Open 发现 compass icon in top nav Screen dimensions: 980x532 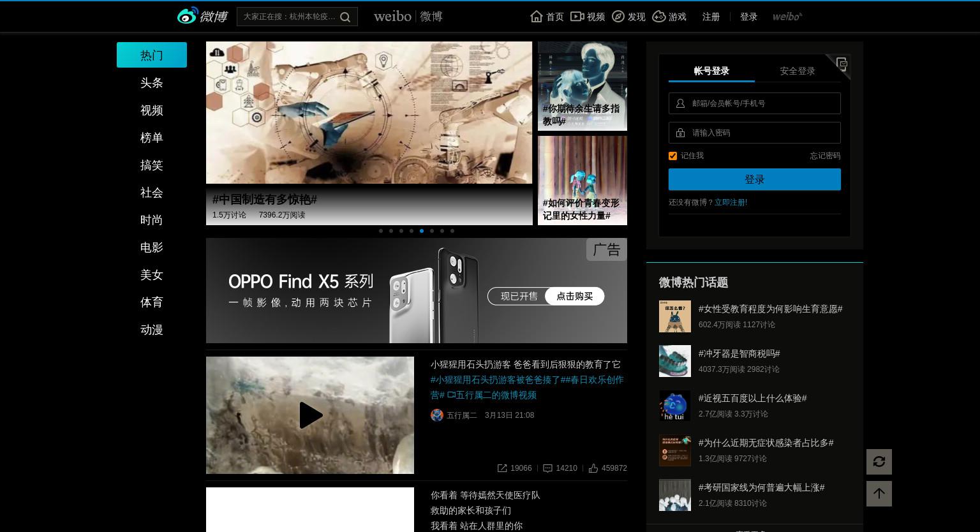(618, 17)
